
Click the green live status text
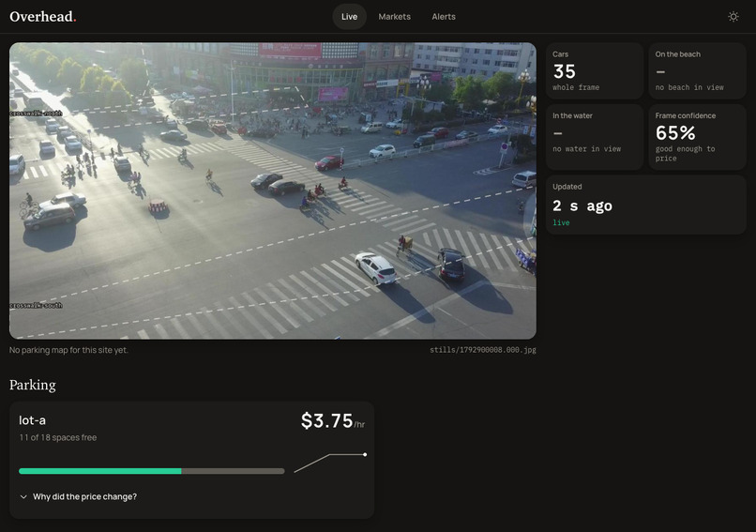pyautogui.click(x=561, y=222)
